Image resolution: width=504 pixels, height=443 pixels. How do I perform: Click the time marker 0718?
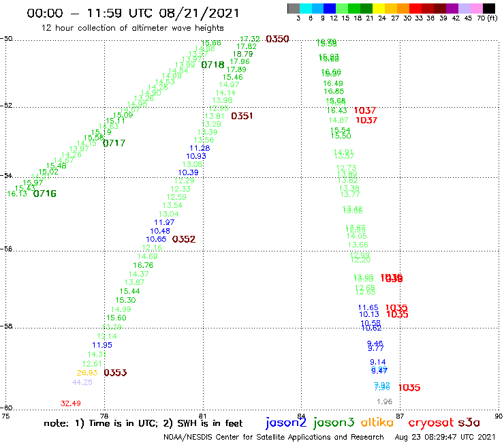(212, 65)
